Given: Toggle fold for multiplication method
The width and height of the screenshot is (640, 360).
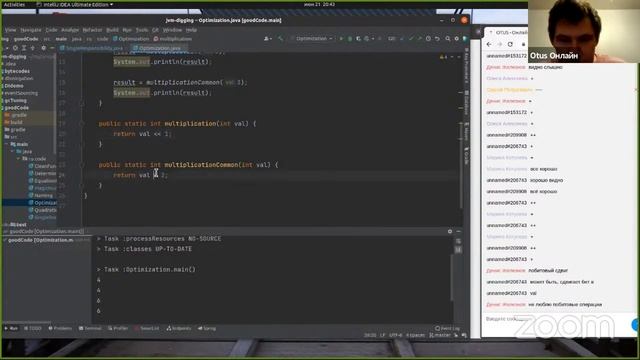Looking at the screenshot, I should [x=82, y=124].
